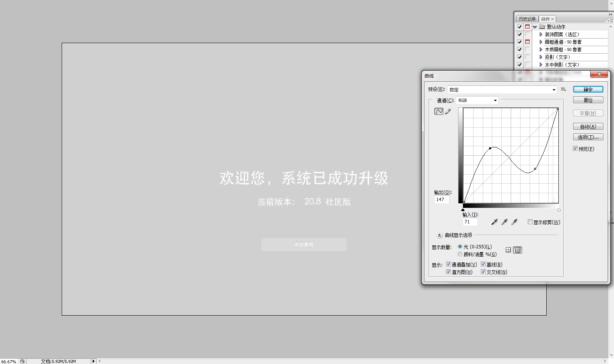Close the 动作 panel tab
This screenshot has width=614, height=364.
(x=552, y=19)
